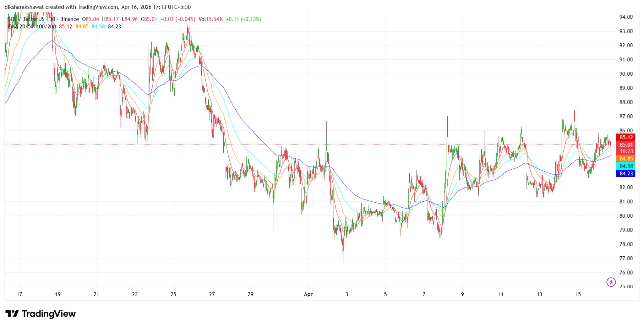Click the bar countdown timer showing 16:23
This screenshot has height=327, width=644.
[x=627, y=151]
